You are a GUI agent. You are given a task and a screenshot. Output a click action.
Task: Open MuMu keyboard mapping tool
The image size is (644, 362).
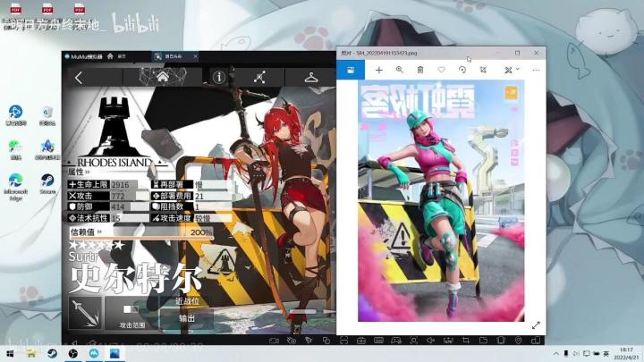point(378,341)
